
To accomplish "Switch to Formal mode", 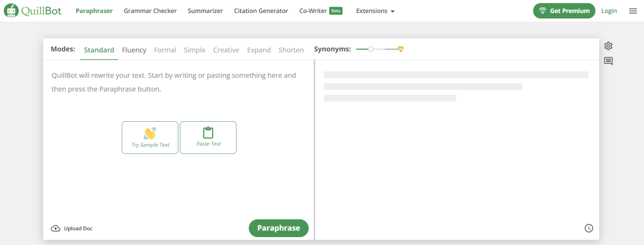I will [x=165, y=50].
